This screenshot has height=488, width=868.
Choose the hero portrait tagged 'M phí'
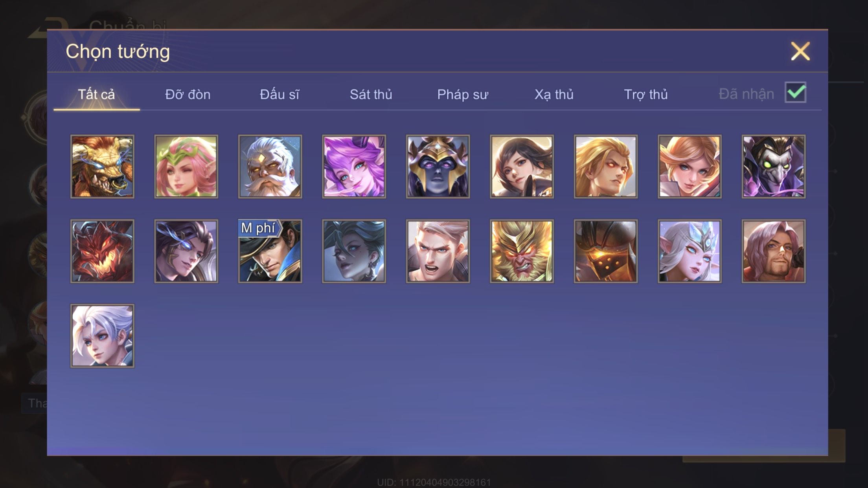pyautogui.click(x=270, y=251)
